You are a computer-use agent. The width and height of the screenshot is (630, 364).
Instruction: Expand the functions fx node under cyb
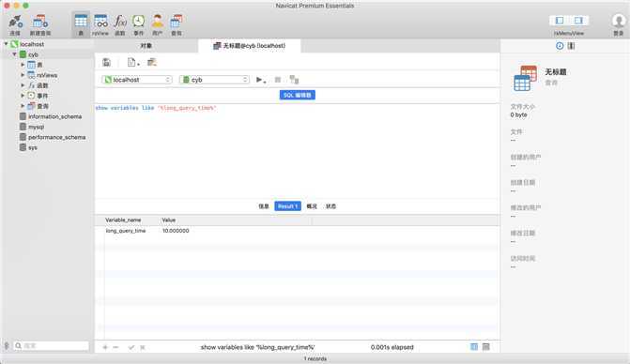coord(23,85)
